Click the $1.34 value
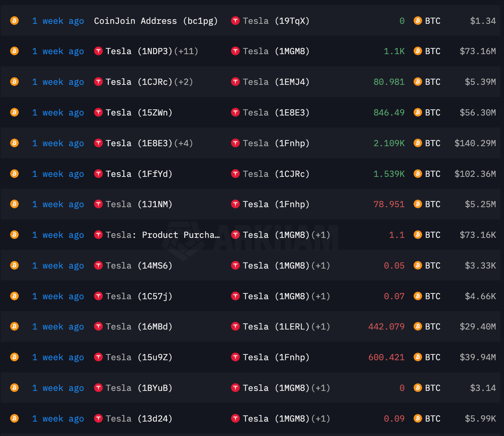This screenshot has width=504, height=436. coord(483,21)
